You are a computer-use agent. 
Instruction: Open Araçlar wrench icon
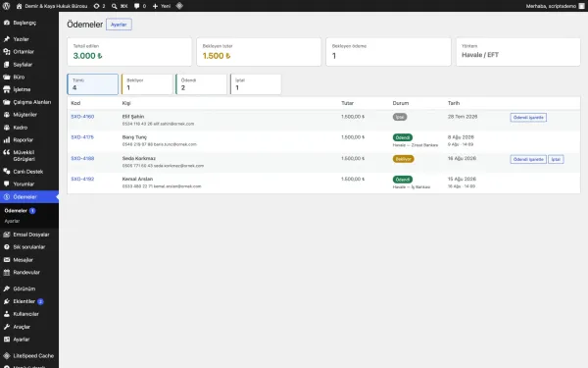click(7, 327)
